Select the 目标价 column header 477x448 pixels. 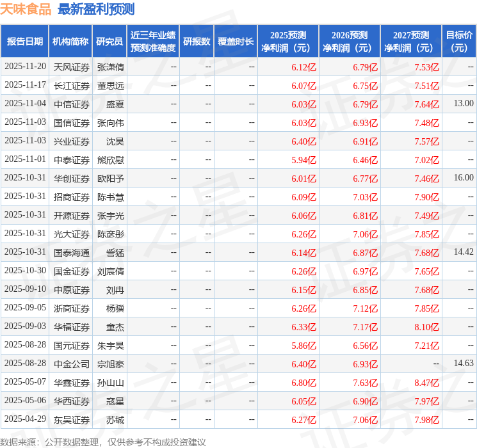coord(459,42)
